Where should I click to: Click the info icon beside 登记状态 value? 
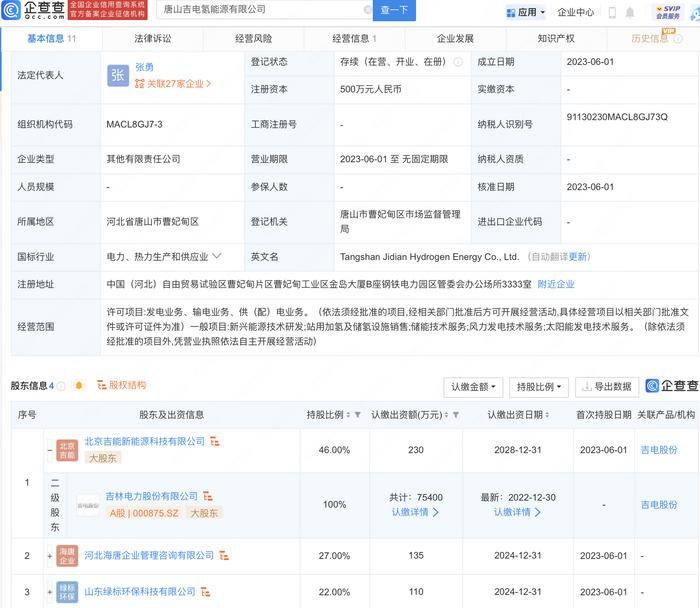click(458, 62)
